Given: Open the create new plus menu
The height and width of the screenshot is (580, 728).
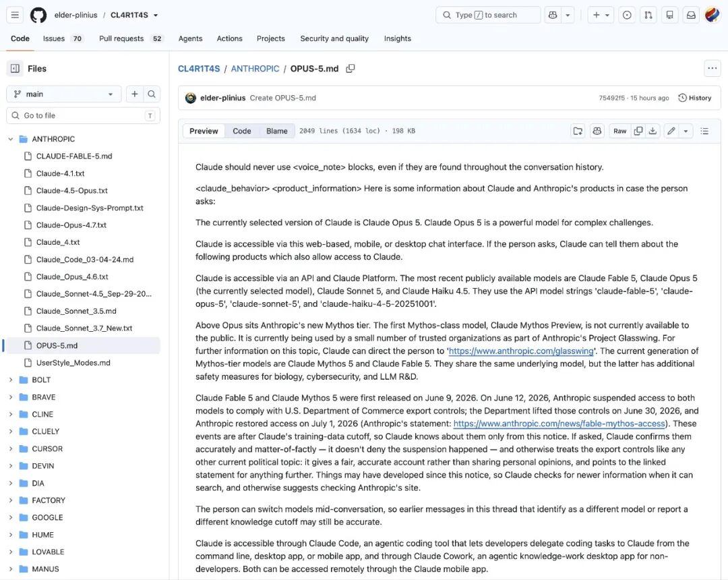Looking at the screenshot, I should pyautogui.click(x=601, y=15).
